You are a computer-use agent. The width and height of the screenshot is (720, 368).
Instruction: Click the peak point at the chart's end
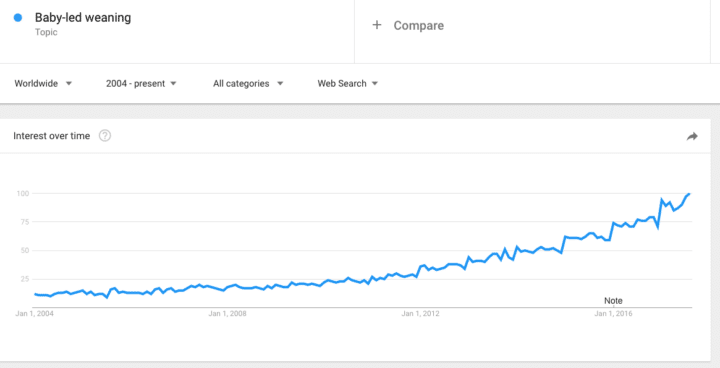(x=690, y=193)
